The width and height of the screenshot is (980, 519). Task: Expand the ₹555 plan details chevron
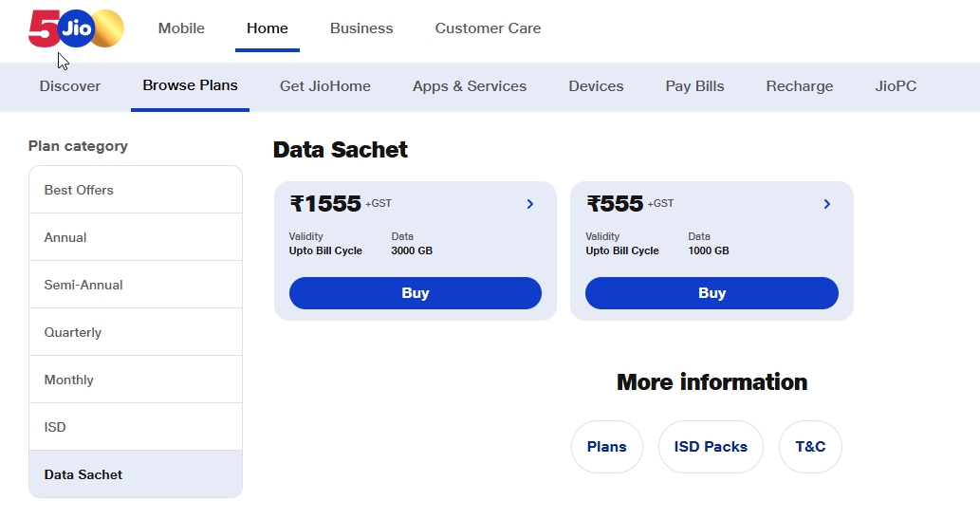(827, 204)
